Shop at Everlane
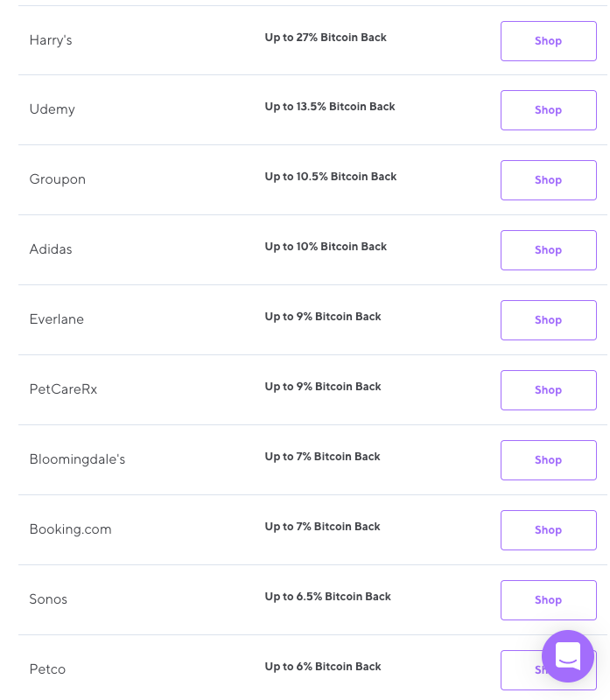610x700 pixels. pyautogui.click(x=548, y=319)
